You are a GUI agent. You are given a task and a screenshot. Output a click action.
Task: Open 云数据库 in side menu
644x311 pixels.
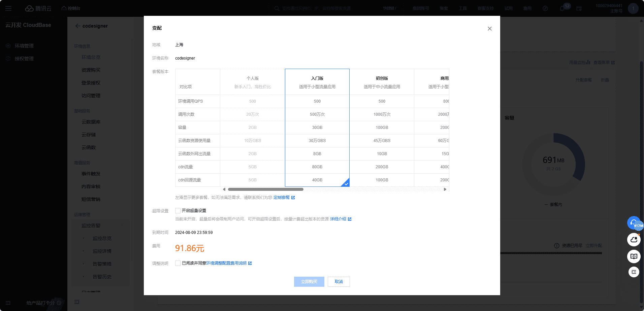click(91, 122)
